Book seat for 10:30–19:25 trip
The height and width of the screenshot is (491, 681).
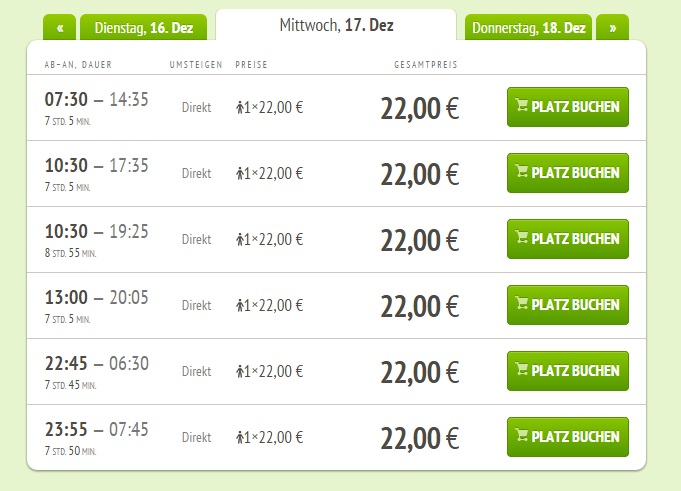567,238
